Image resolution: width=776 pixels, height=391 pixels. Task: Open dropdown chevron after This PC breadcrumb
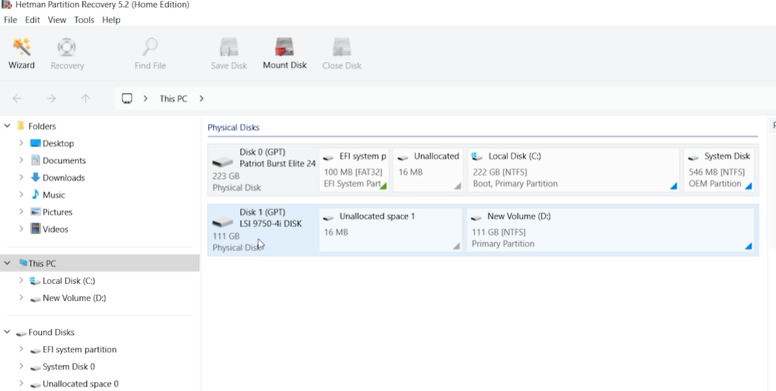pos(201,98)
